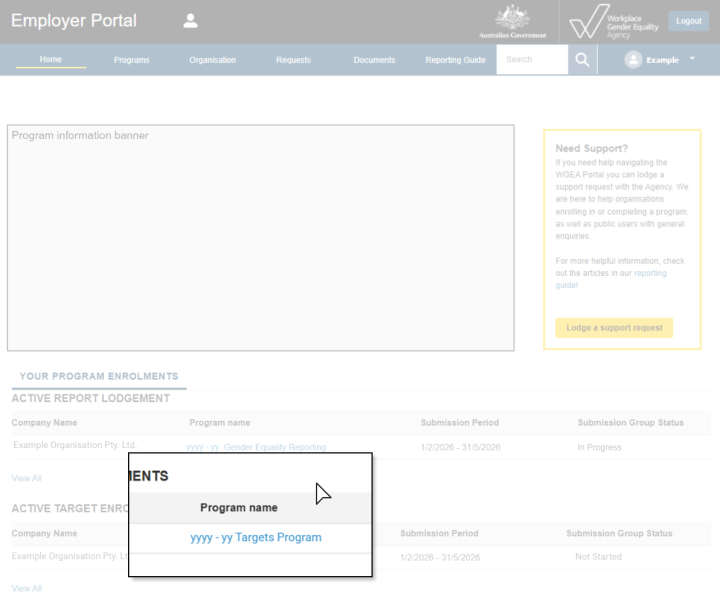Click View All under Active Target Enrolments
Viewport: 720px width, 596px height.
click(27, 589)
